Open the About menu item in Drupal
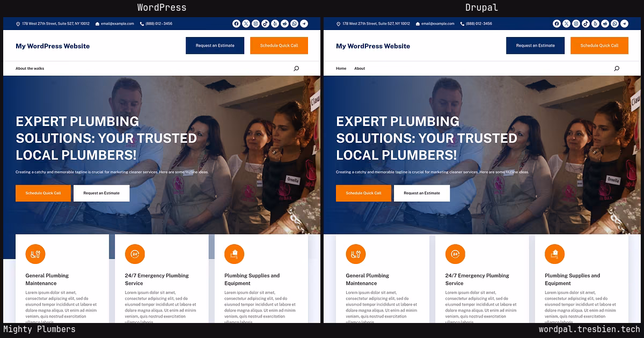The height and width of the screenshot is (338, 644). [x=360, y=69]
